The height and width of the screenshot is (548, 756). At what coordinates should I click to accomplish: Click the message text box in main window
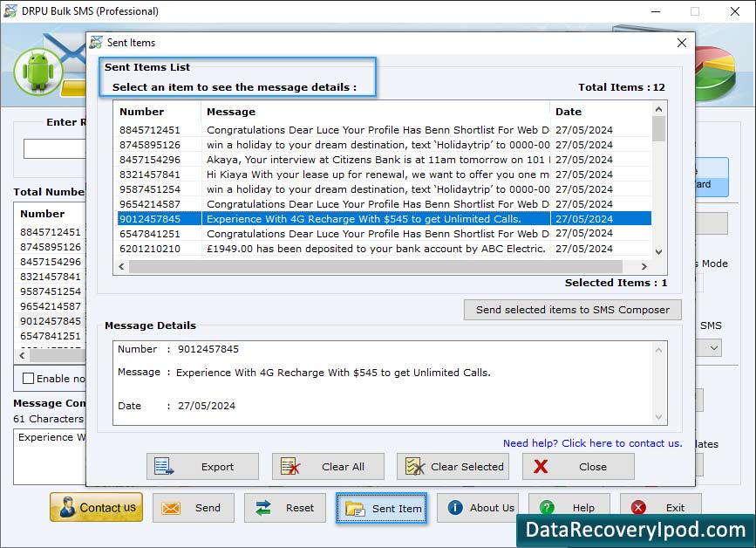50,456
